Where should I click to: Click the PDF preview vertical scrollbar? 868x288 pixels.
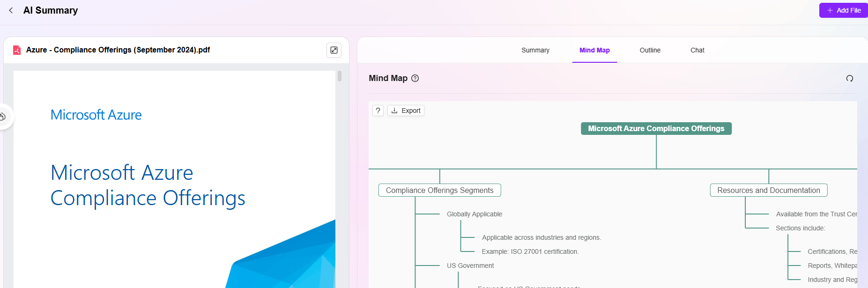pyautogui.click(x=340, y=76)
